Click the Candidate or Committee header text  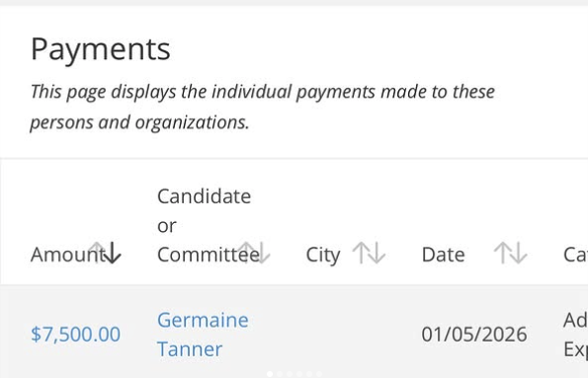tap(209, 226)
